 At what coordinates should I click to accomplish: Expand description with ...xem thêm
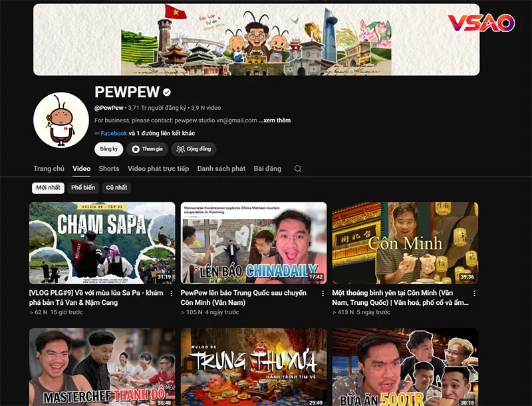[275, 120]
